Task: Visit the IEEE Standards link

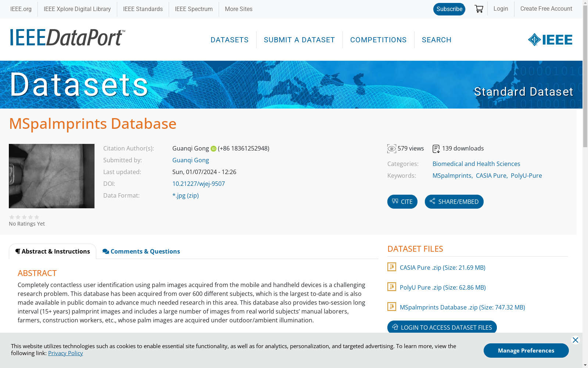Action: coord(143,9)
